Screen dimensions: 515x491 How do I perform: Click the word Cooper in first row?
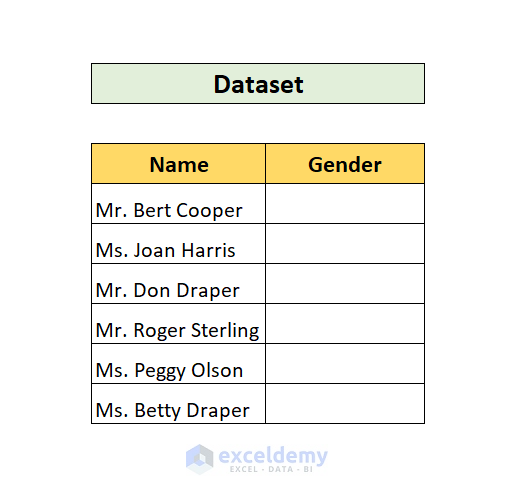[209, 211]
